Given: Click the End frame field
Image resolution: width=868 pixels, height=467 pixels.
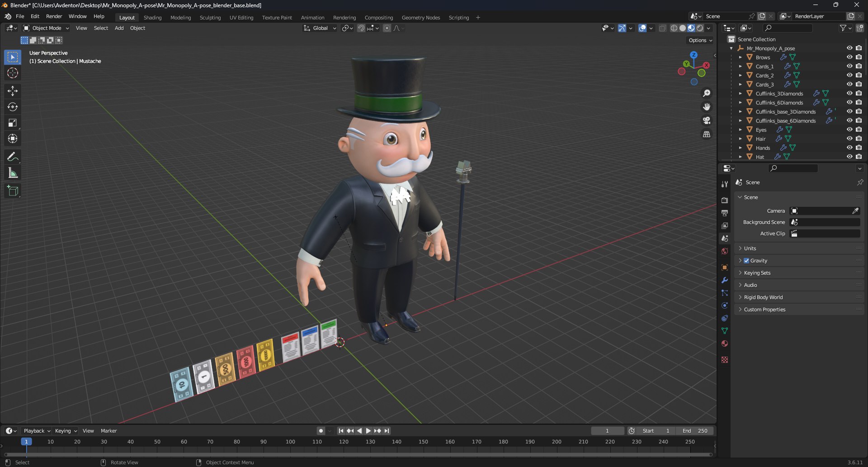Looking at the screenshot, I should tap(695, 431).
